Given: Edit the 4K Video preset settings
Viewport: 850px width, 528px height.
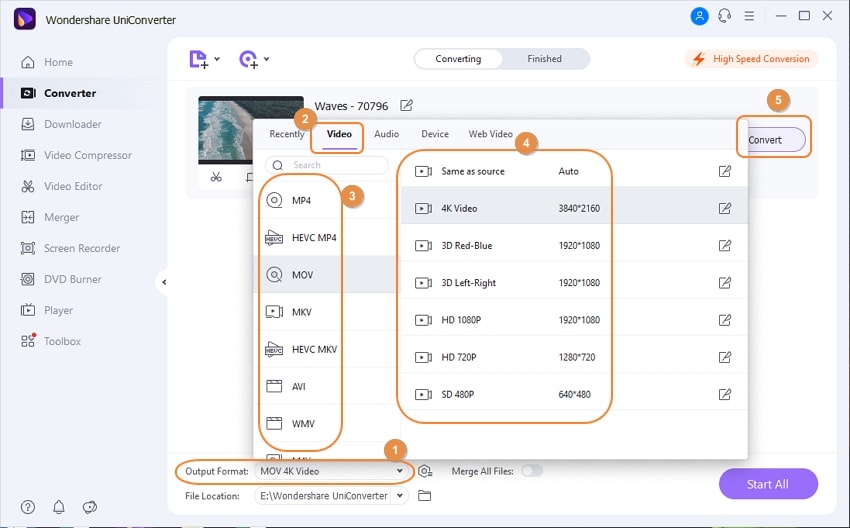Looking at the screenshot, I should [725, 208].
